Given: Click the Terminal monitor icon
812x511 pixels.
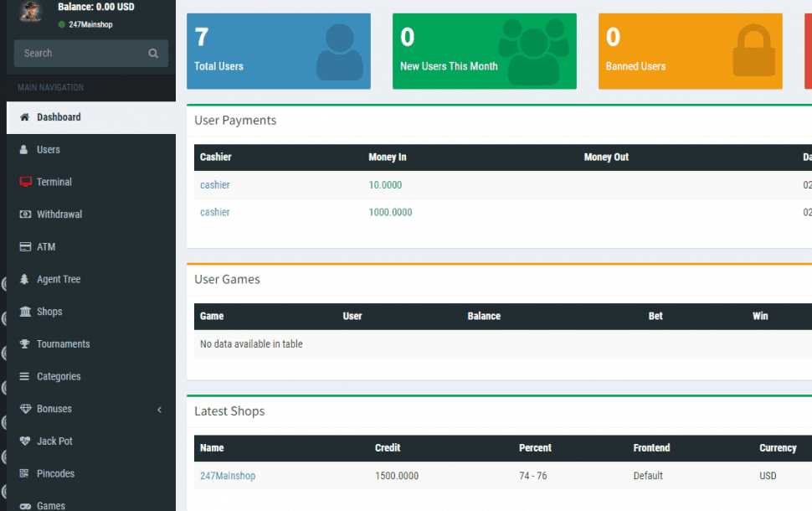Looking at the screenshot, I should [24, 182].
